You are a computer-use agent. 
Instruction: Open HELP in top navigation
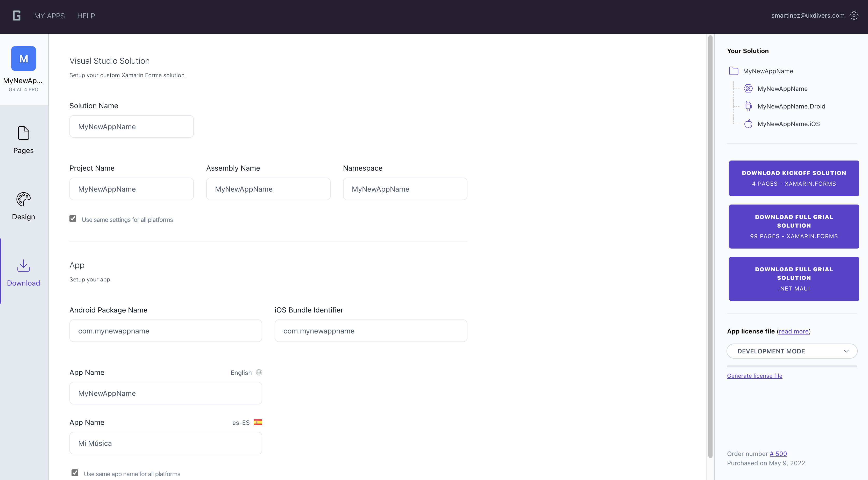click(86, 16)
